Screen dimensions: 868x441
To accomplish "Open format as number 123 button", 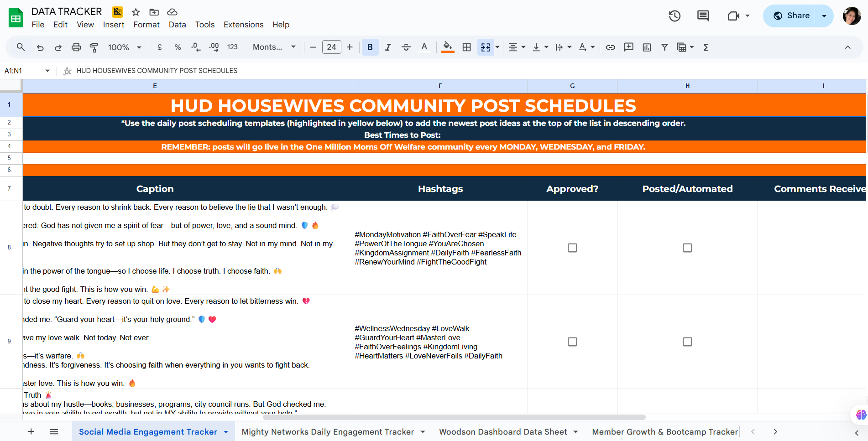I will pos(232,47).
